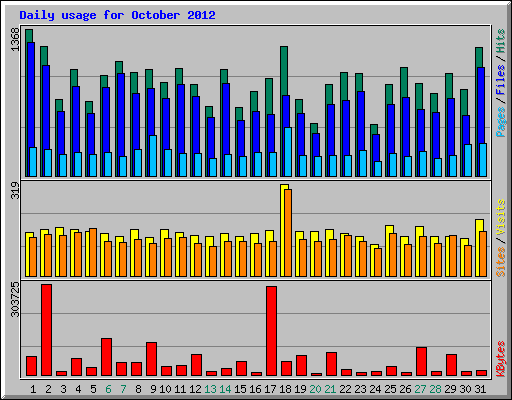The image size is (512, 400).
Task: Click the red KBytes bar for day 6
Action: [107, 357]
